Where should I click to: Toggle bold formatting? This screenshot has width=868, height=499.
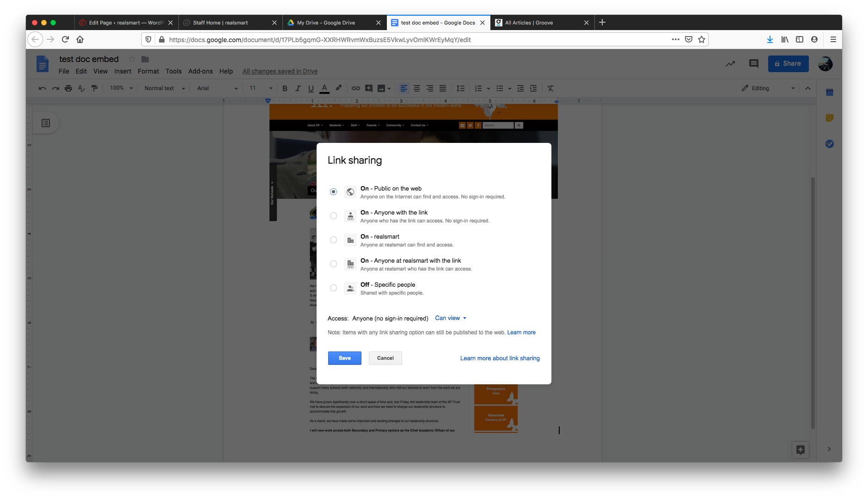click(285, 88)
